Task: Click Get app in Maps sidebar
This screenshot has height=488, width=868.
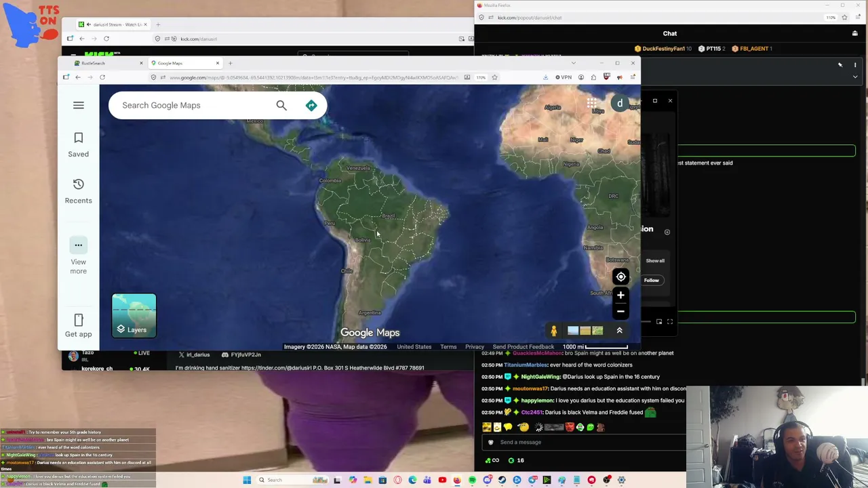Action: (79, 325)
